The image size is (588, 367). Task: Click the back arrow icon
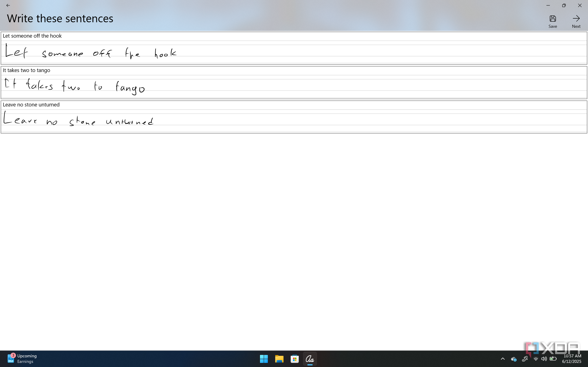point(8,5)
